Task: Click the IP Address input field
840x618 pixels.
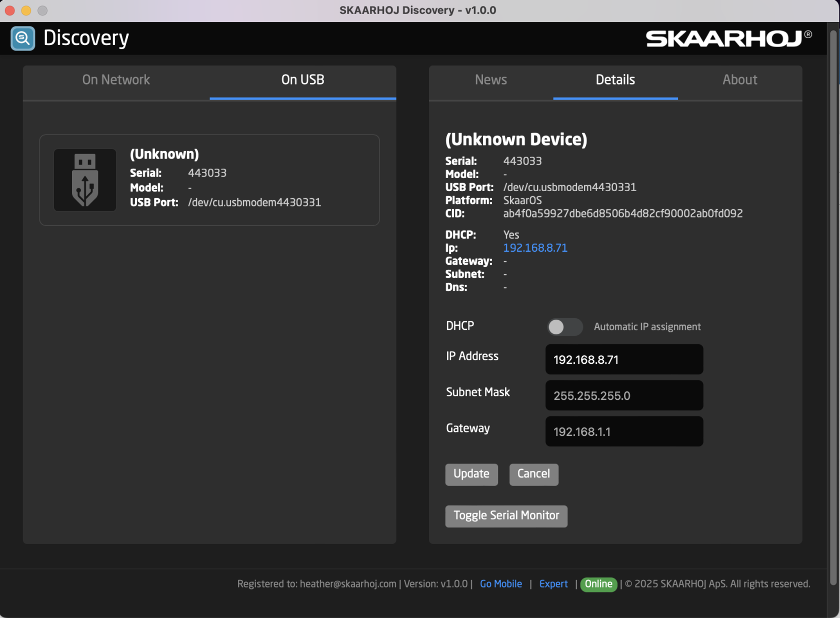Action: point(624,360)
